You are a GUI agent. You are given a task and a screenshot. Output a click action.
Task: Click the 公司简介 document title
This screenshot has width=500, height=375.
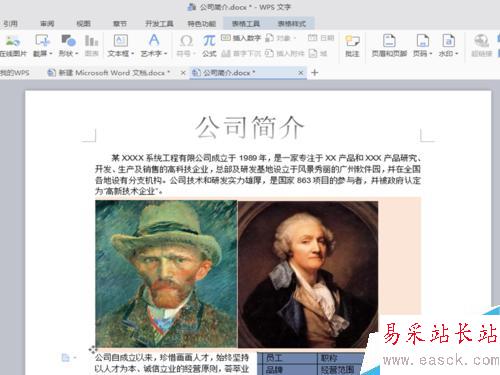pos(249,127)
